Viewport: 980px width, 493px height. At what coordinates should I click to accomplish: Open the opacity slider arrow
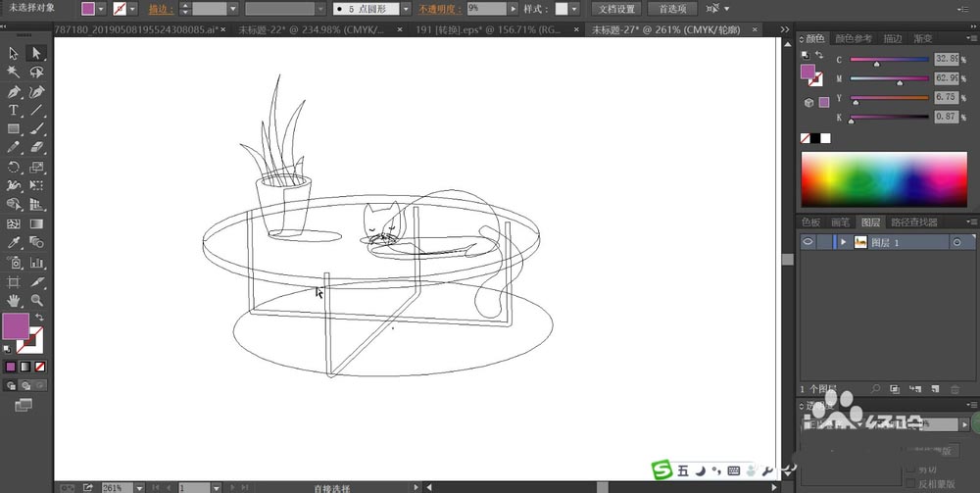(514, 10)
